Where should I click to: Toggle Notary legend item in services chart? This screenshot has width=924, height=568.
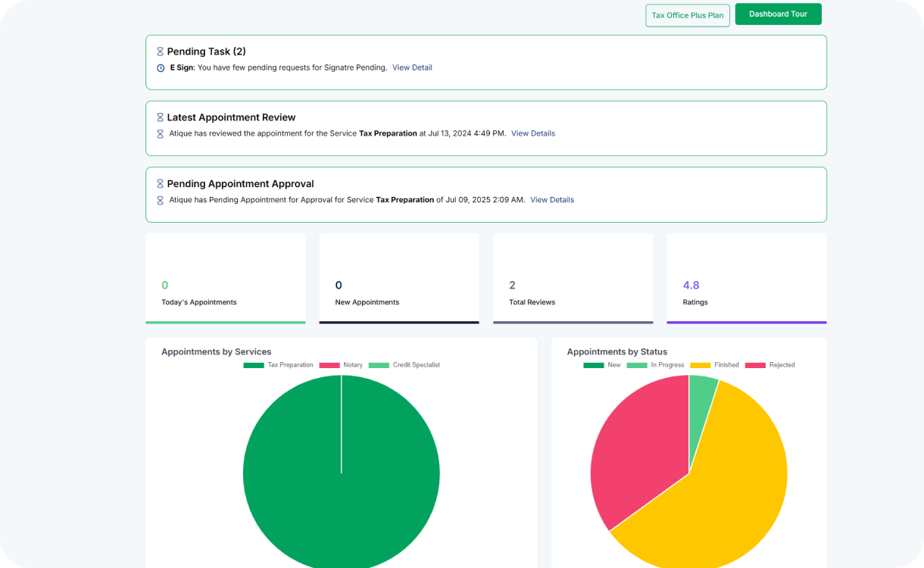(342, 365)
